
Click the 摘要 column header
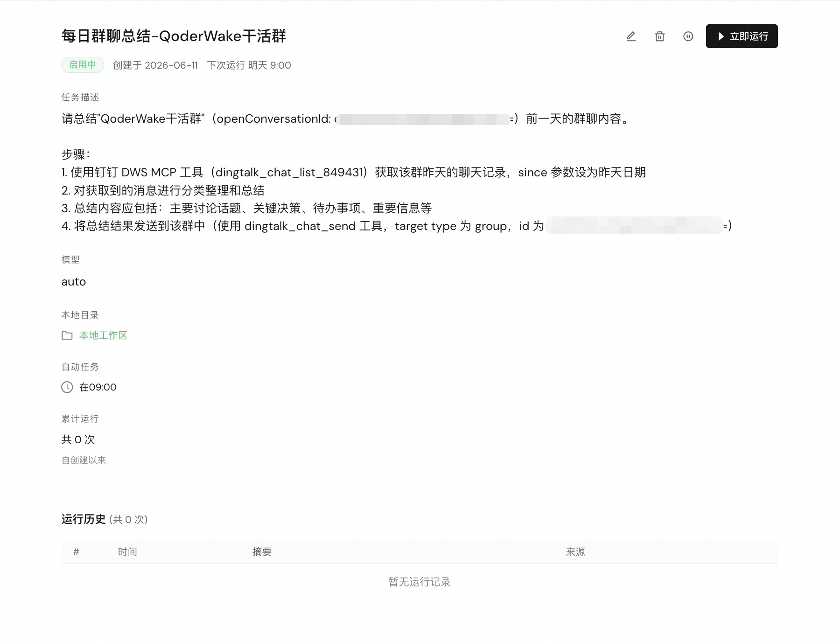[x=262, y=552]
